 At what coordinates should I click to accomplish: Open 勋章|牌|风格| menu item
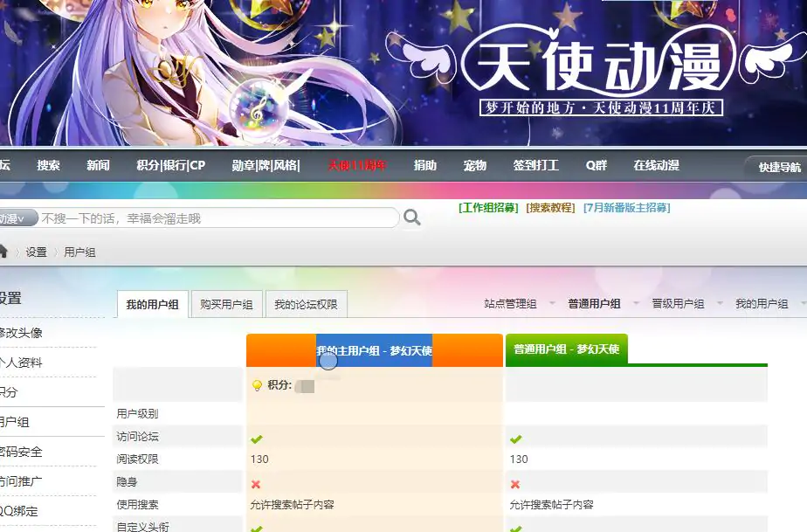[x=266, y=165]
